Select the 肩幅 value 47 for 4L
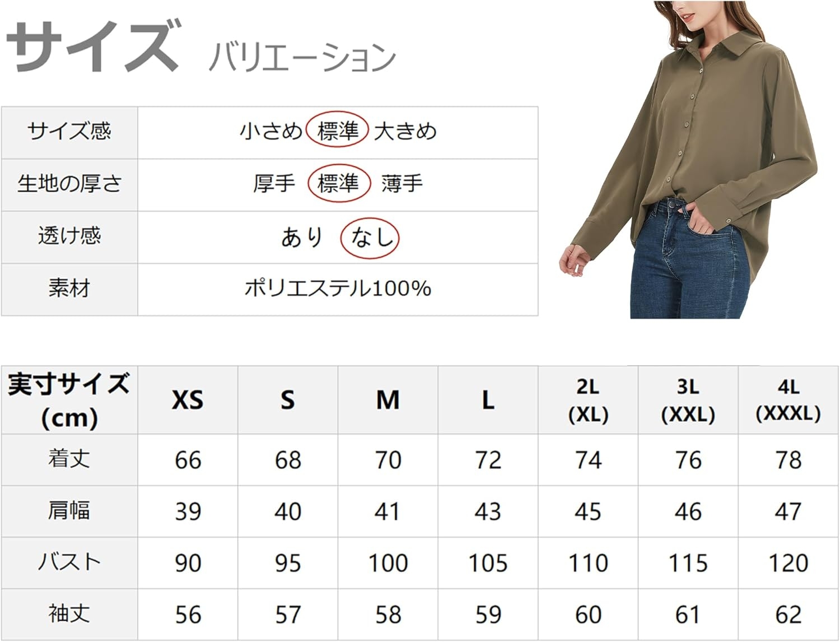This screenshot has width=840, height=642. (x=788, y=512)
